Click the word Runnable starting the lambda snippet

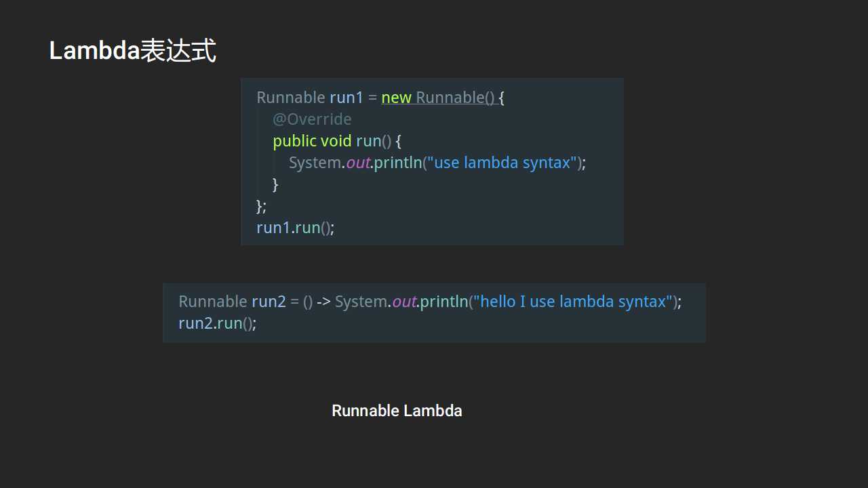coord(213,302)
